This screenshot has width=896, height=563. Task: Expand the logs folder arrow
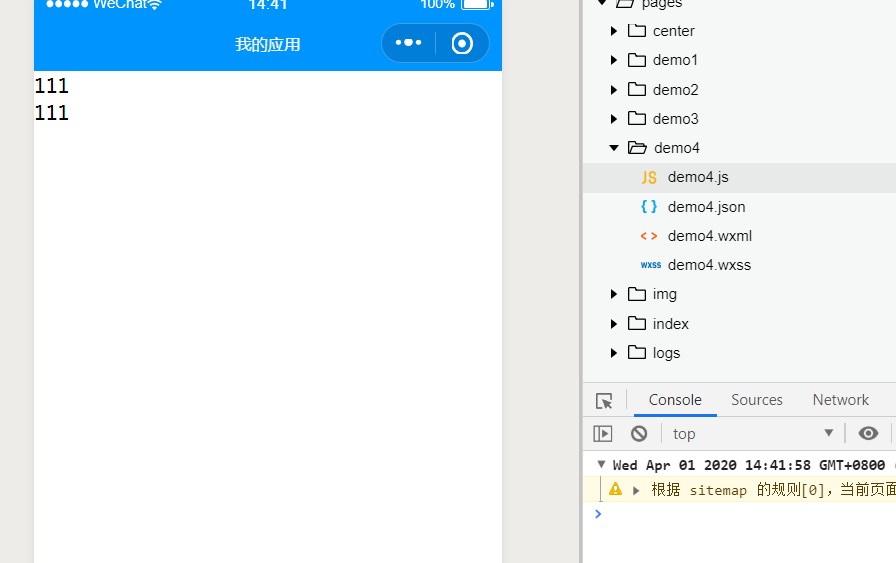(614, 353)
